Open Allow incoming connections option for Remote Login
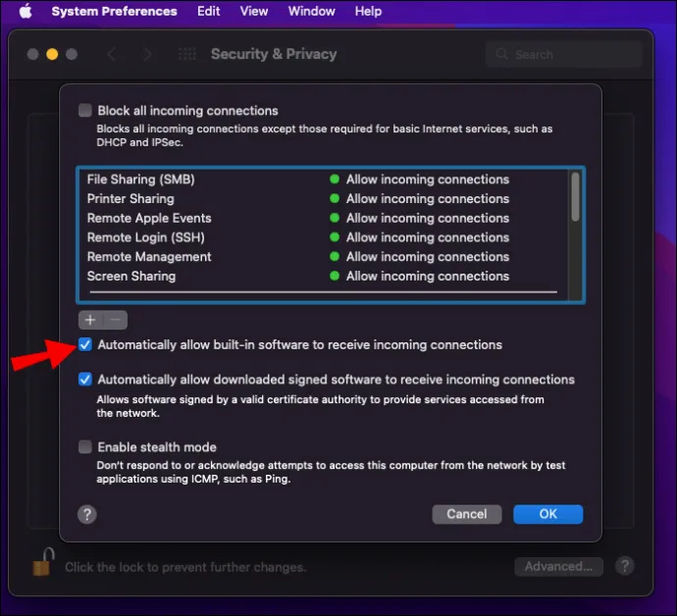This screenshot has height=616, width=677. [428, 237]
